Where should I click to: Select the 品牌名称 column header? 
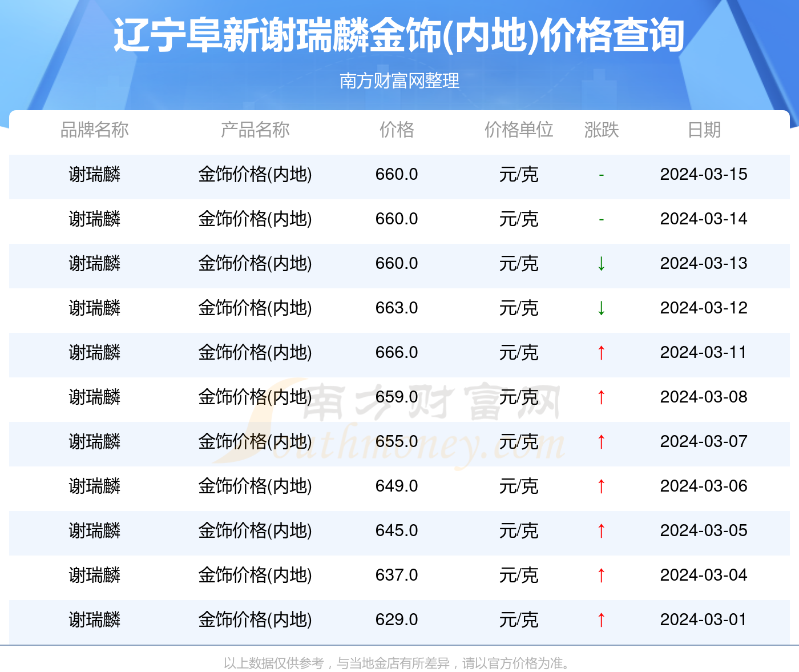point(96,130)
